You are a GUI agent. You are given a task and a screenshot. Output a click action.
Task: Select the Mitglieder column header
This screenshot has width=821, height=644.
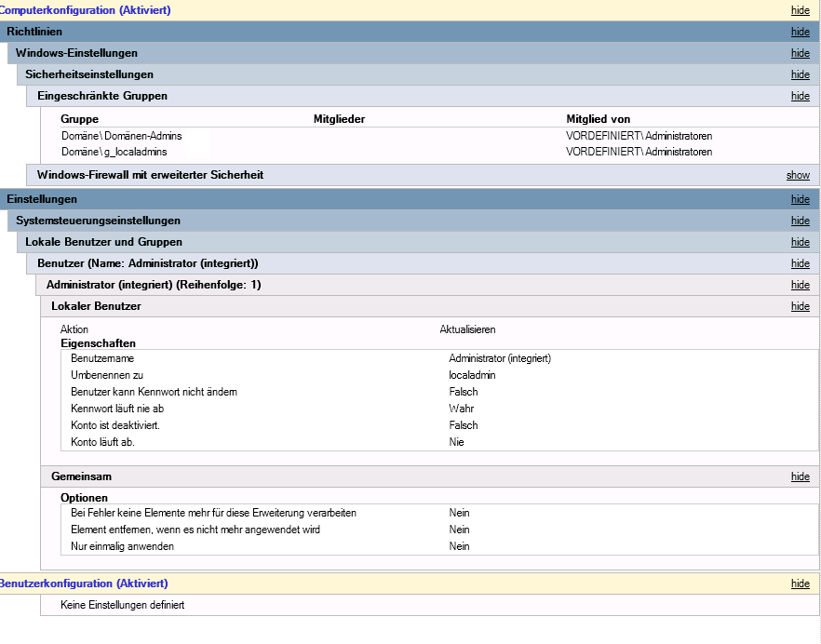click(x=339, y=119)
